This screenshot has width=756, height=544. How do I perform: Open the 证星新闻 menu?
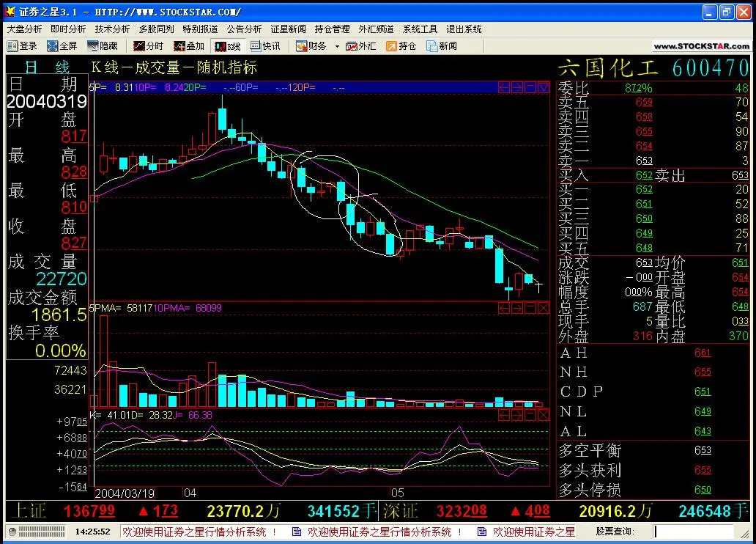click(288, 29)
